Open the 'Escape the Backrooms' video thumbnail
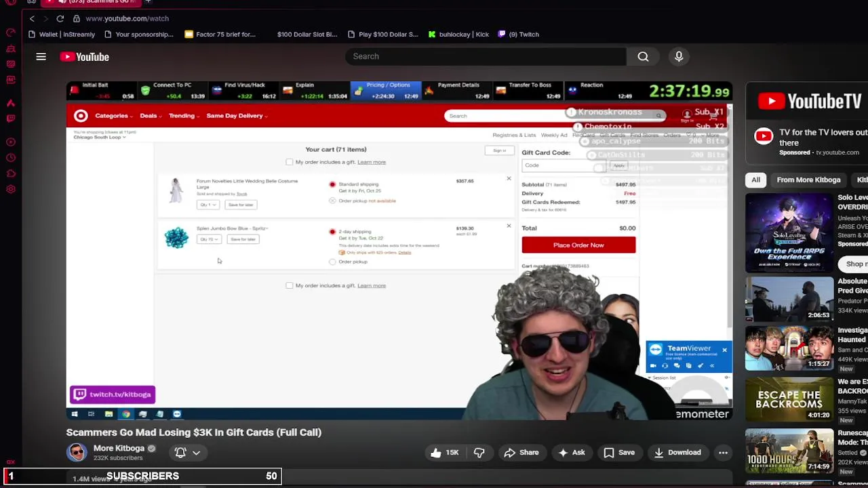The image size is (868, 488). click(x=789, y=400)
